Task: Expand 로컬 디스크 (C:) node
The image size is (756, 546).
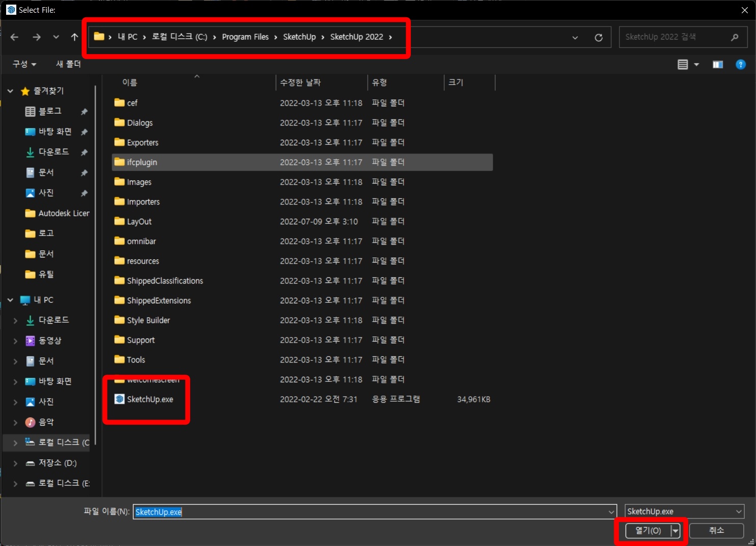Action: pyautogui.click(x=15, y=443)
